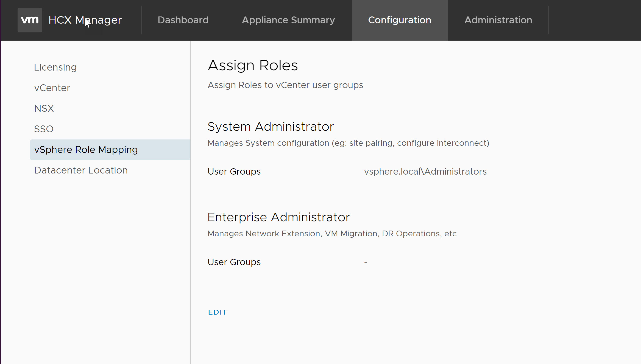The height and width of the screenshot is (364, 641).
Task: Click the Enterprise Administrator heading
Action: (278, 217)
